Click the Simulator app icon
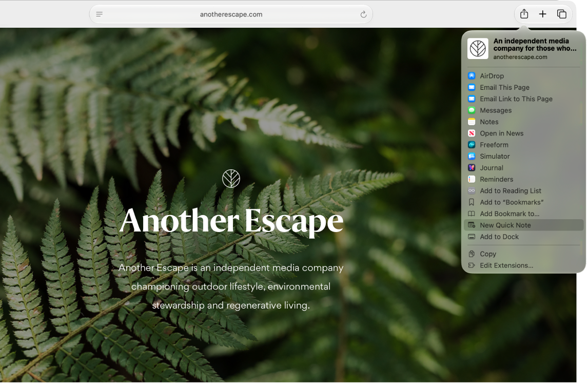Image resolution: width=588 pixels, height=384 pixels. click(473, 157)
